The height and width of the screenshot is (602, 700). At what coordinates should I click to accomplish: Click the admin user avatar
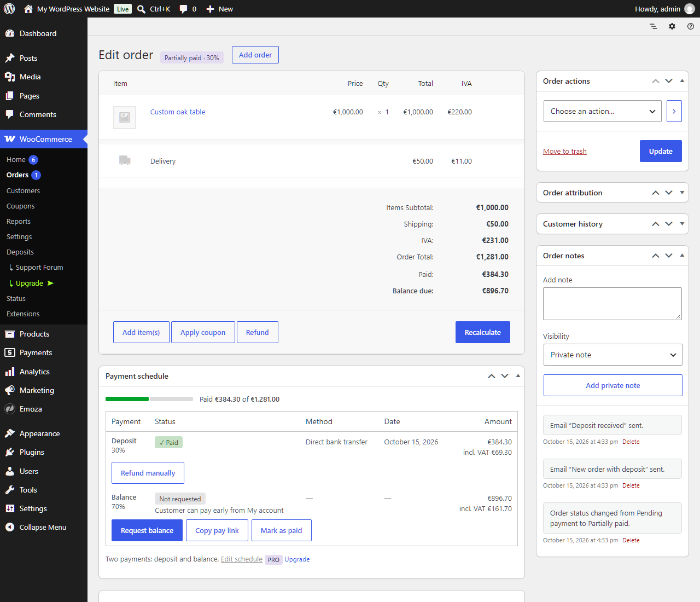(x=690, y=9)
